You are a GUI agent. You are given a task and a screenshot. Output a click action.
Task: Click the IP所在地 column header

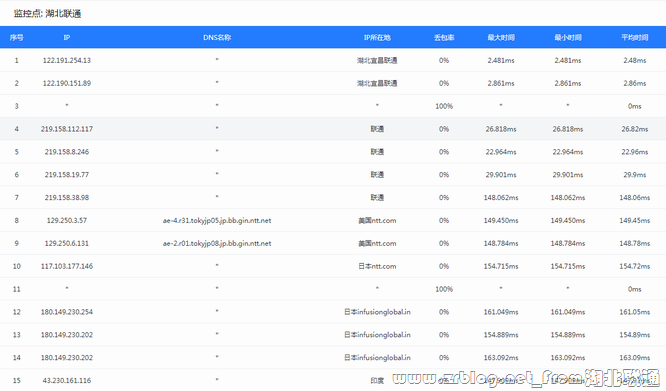(x=377, y=37)
